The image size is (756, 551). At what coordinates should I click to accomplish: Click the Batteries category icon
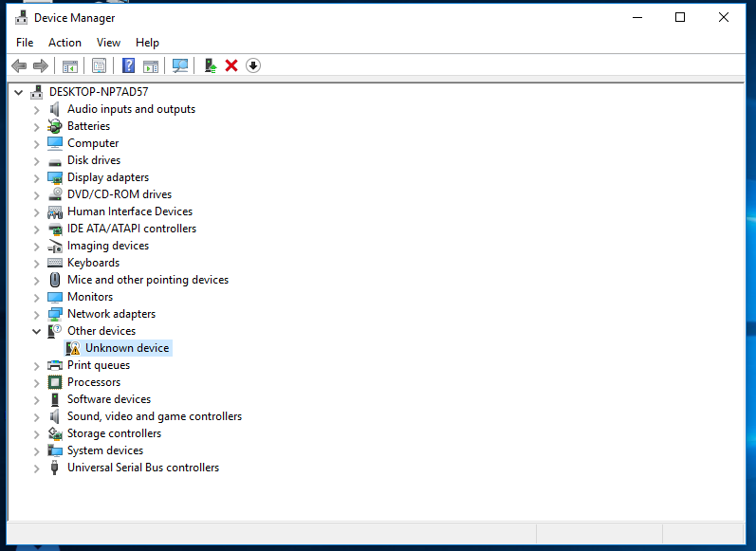pos(55,126)
